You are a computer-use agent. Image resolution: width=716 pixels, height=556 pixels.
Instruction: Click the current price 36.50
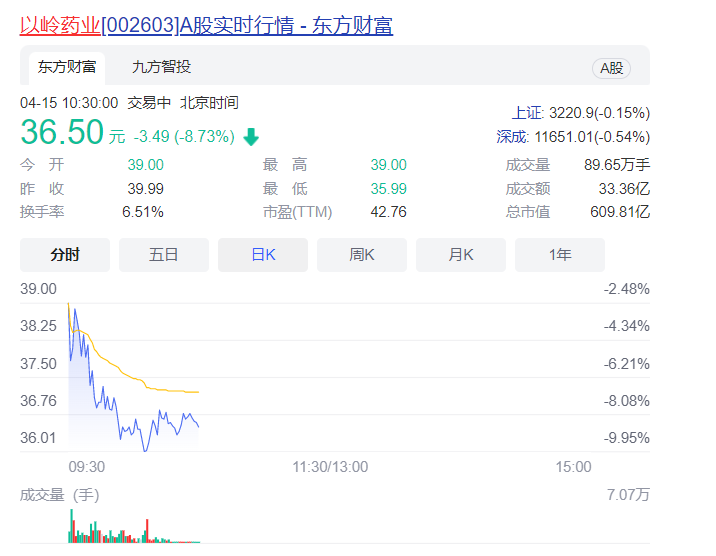tap(62, 133)
